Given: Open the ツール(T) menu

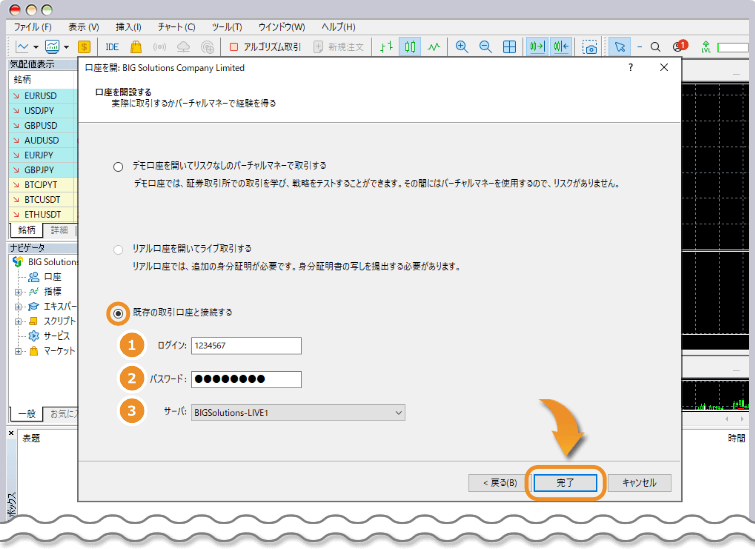Looking at the screenshot, I should pos(227,27).
